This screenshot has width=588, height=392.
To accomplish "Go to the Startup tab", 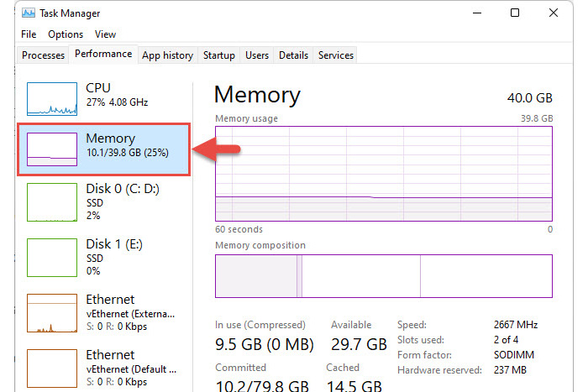I will [219, 55].
